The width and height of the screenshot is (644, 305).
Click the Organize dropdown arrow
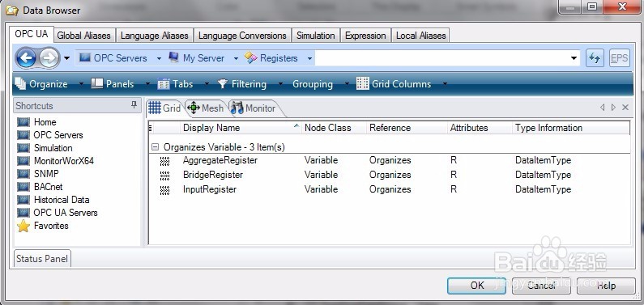81,84
